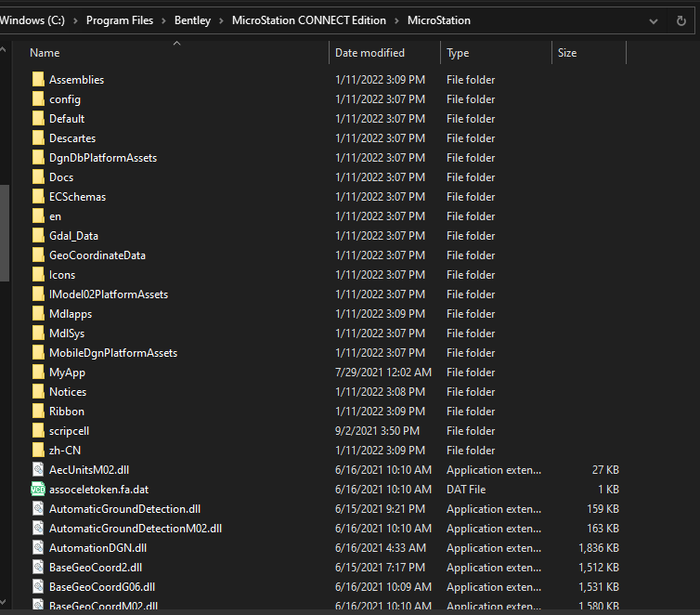The width and height of the screenshot is (700, 615).
Task: Sort by the Date modified column
Action: [x=385, y=53]
